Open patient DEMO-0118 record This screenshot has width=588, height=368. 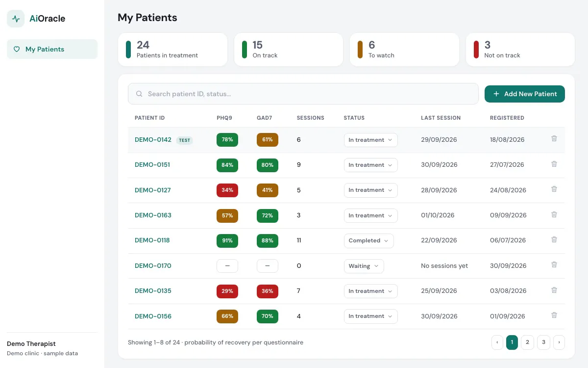[152, 240]
